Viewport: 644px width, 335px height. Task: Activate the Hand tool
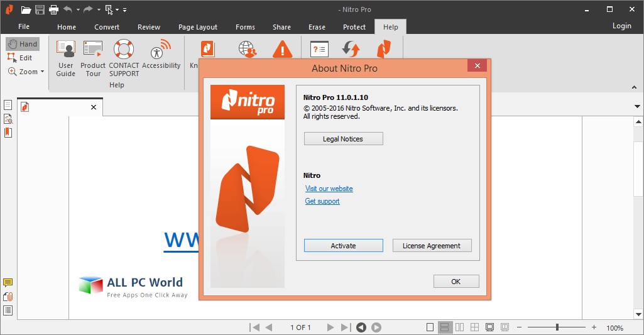click(23, 44)
